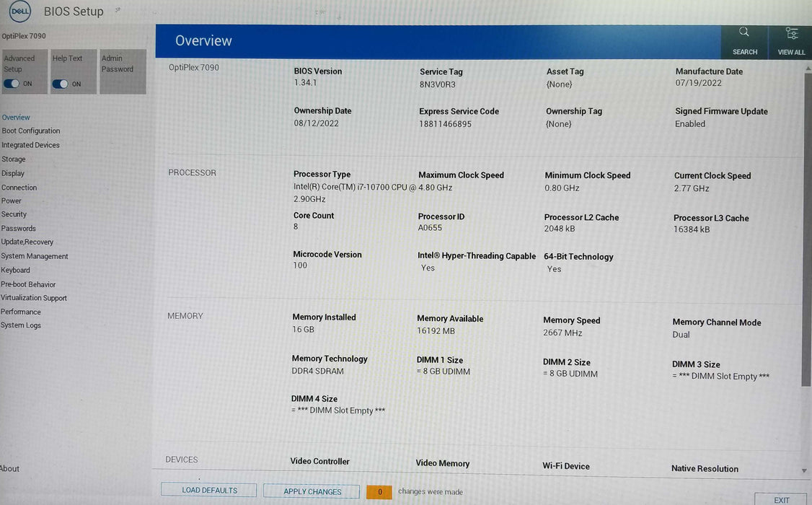Click the Load Defaults button
812x505 pixels.
[208, 490]
